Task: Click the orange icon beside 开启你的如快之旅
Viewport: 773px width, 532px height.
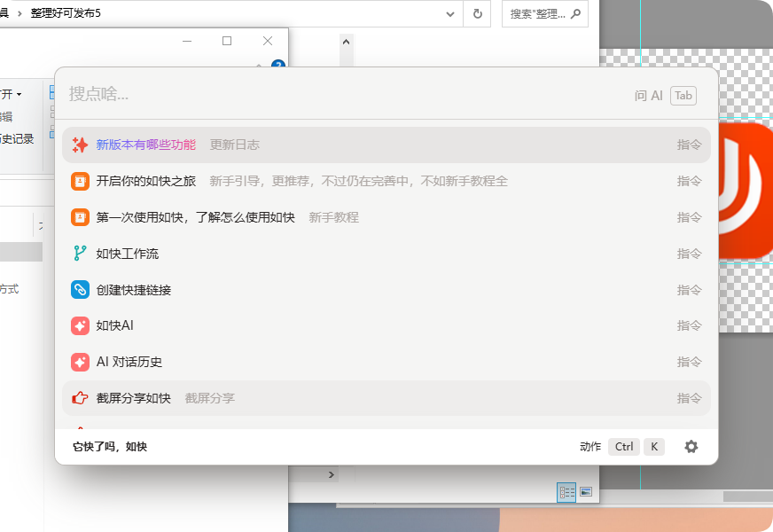Action: [80, 182]
